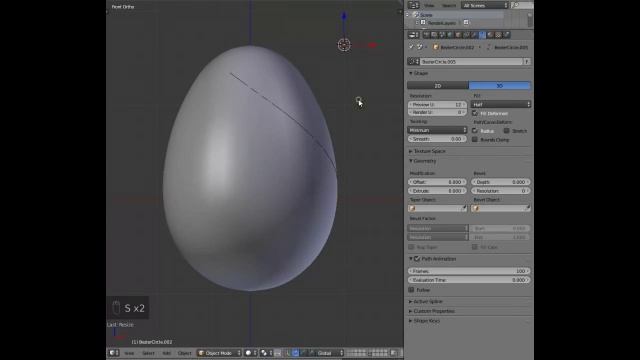Open the pivot point selector
The width and height of the screenshot is (640, 360).
[x=267, y=353]
